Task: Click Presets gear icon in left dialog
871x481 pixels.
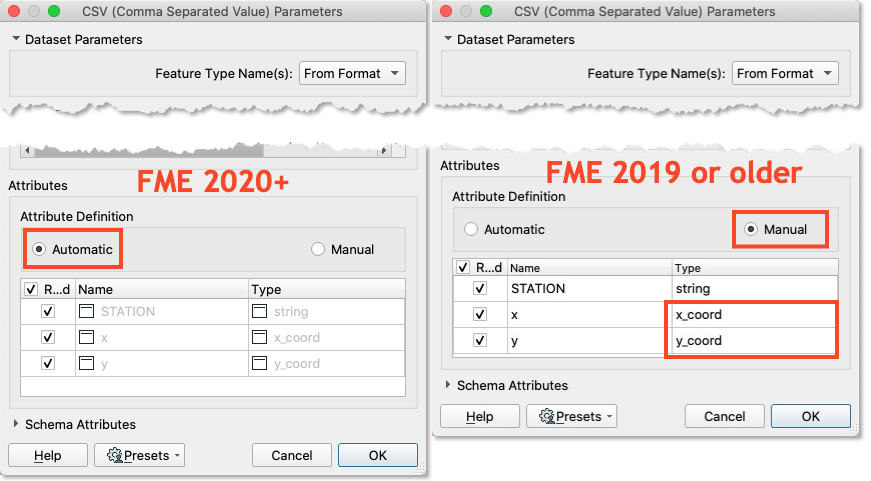Action: pos(114,456)
